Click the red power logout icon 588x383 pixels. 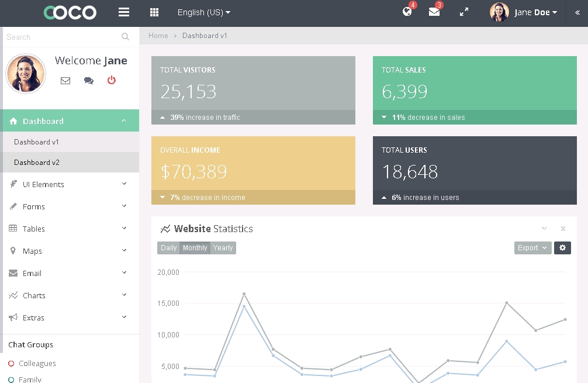112,80
